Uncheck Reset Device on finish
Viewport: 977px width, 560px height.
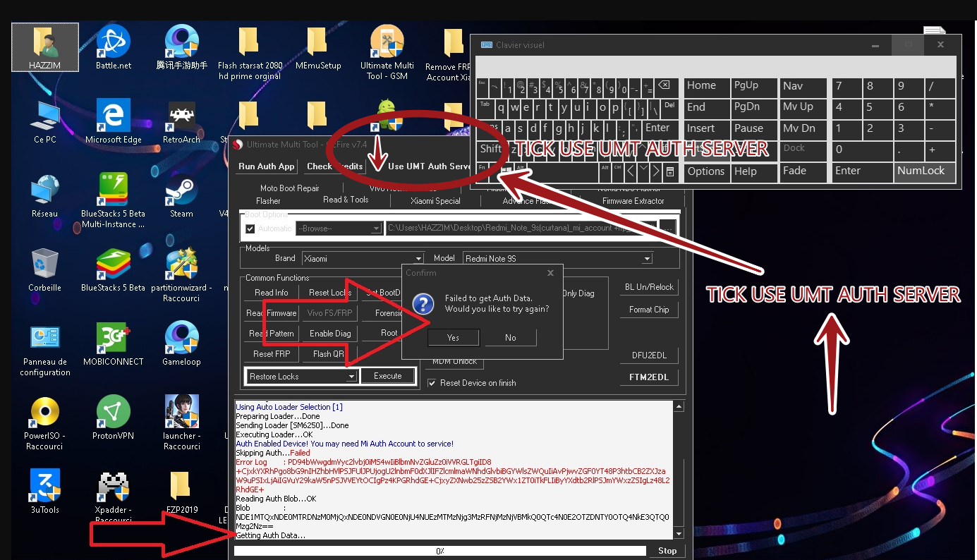432,383
